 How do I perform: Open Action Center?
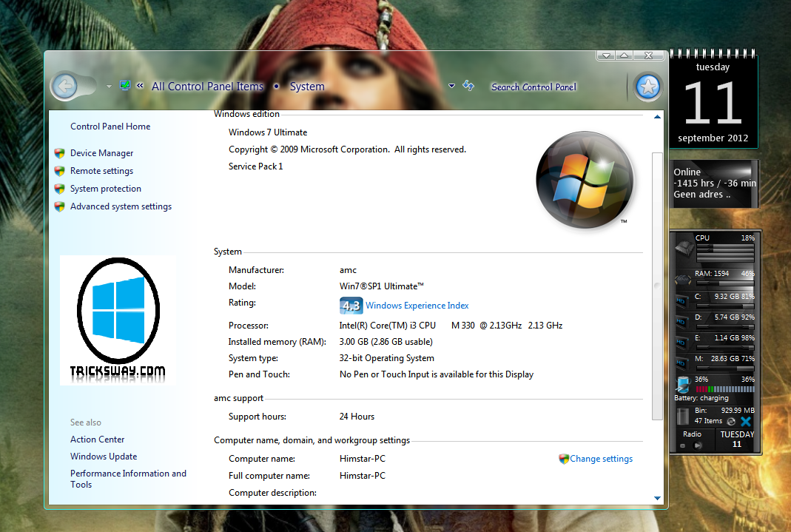coord(97,440)
